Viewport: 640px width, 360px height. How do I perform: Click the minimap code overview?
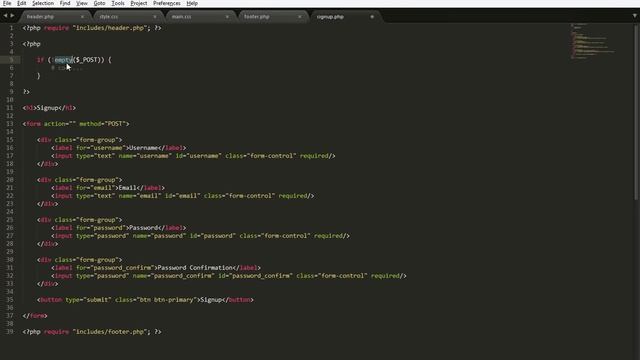tap(593, 41)
